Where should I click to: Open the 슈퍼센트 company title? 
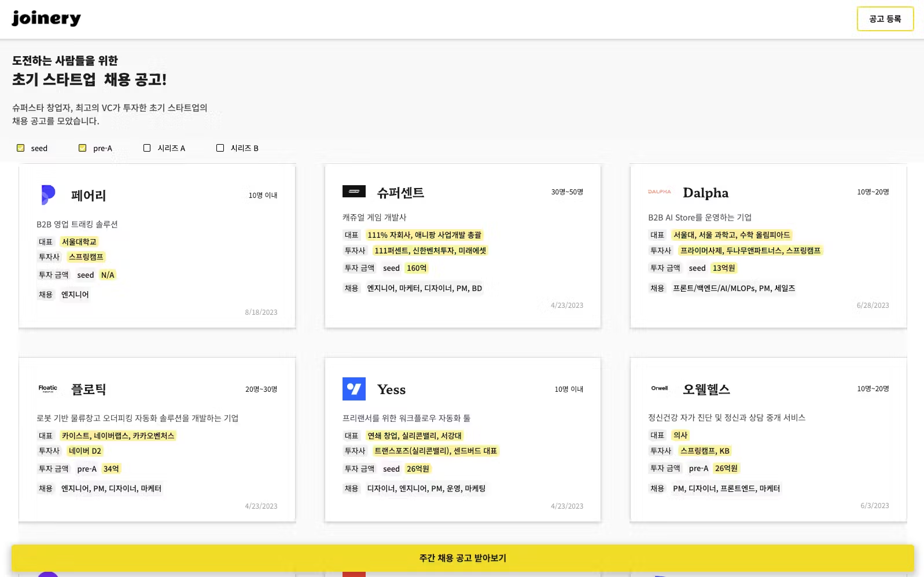click(400, 192)
